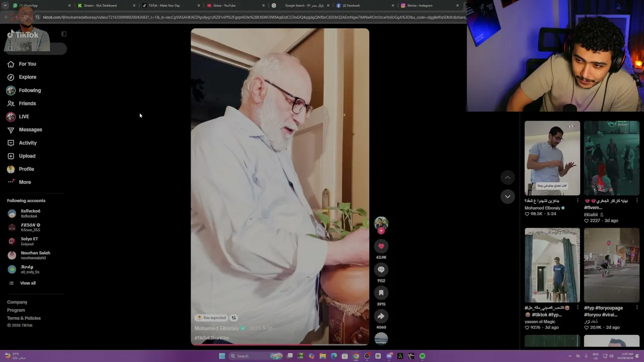Play the Mohamed Elboraiy recommended video thumbnail
The height and width of the screenshot is (362, 644).
click(x=552, y=158)
